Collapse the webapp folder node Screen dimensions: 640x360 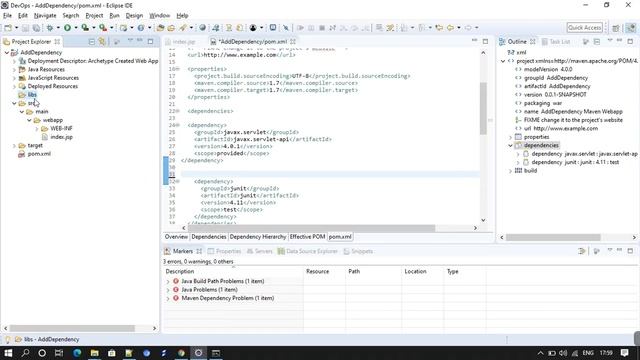click(29, 120)
